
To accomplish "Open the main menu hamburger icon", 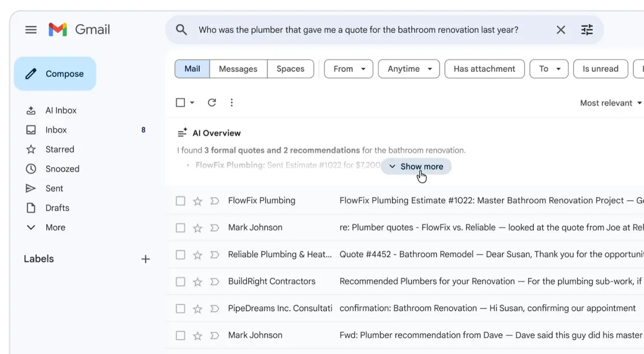I will [31, 30].
